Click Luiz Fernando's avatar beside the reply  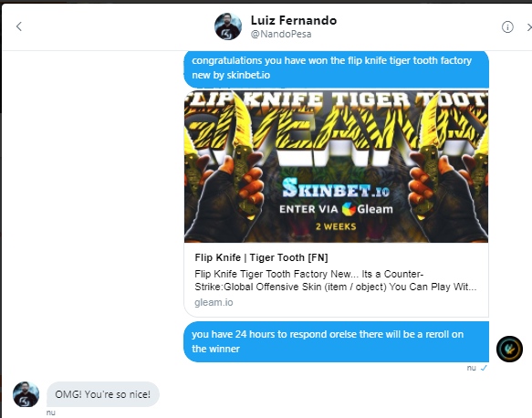26,394
